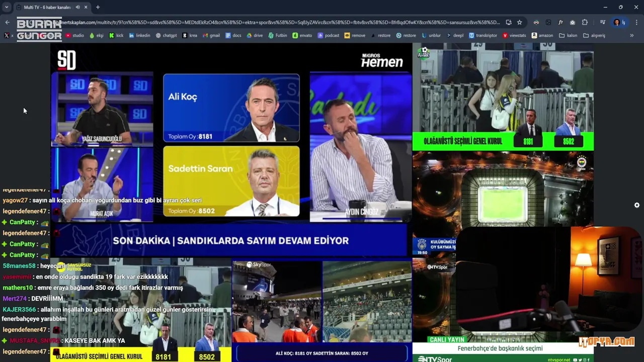Open the ekşi bookmark
644x362 pixels.
pos(96,36)
